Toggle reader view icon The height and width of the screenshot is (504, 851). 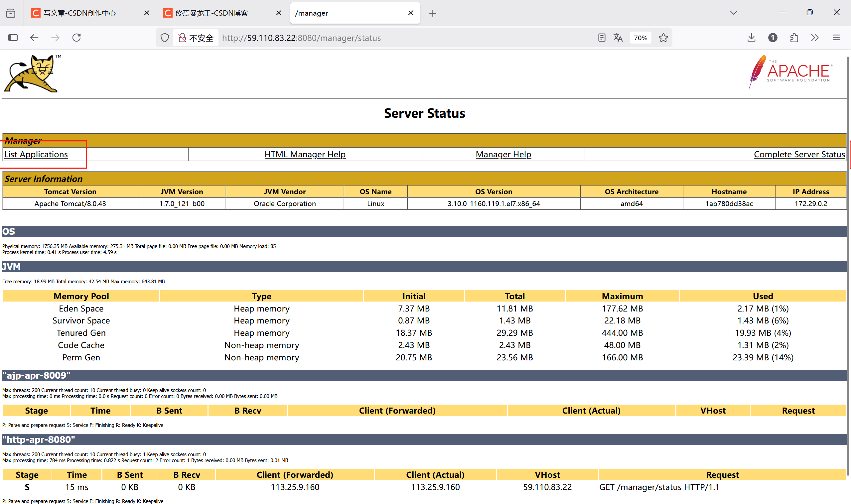[x=602, y=38]
